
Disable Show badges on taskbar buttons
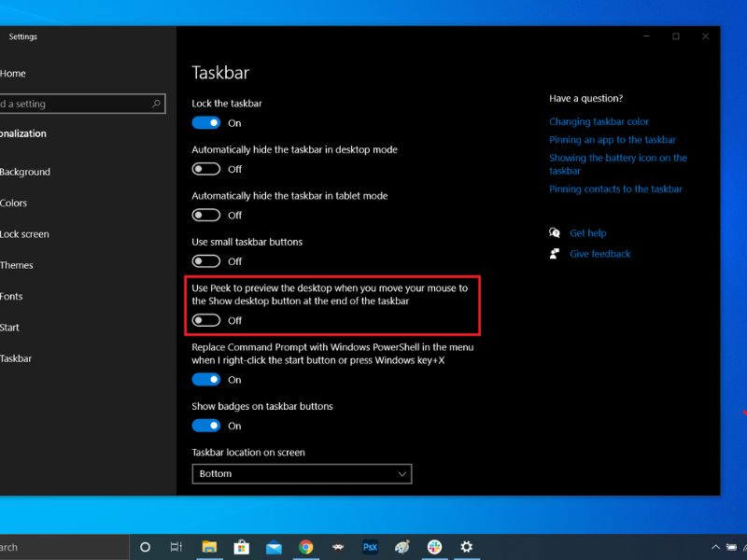pos(205,426)
